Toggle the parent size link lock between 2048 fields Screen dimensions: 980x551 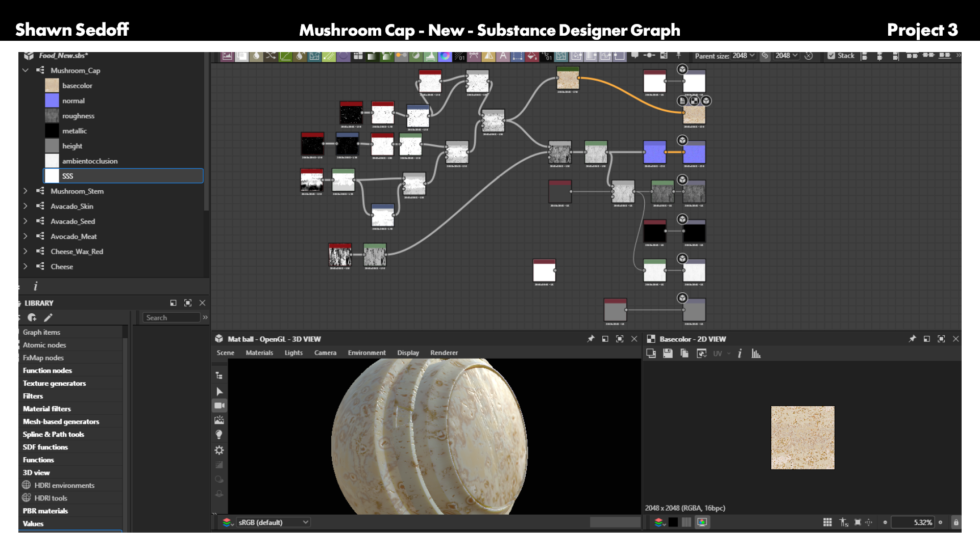click(765, 56)
